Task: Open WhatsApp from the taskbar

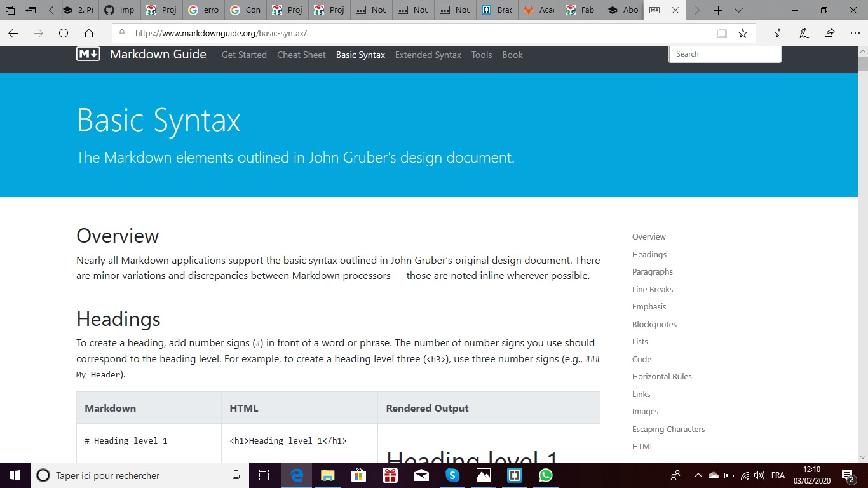Action: click(545, 475)
